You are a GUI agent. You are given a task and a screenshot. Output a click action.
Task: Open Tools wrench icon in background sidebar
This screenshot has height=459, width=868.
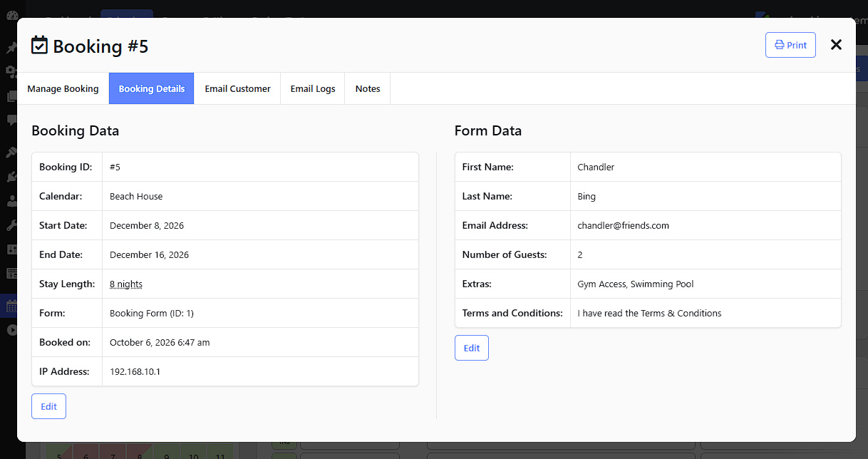tap(12, 225)
